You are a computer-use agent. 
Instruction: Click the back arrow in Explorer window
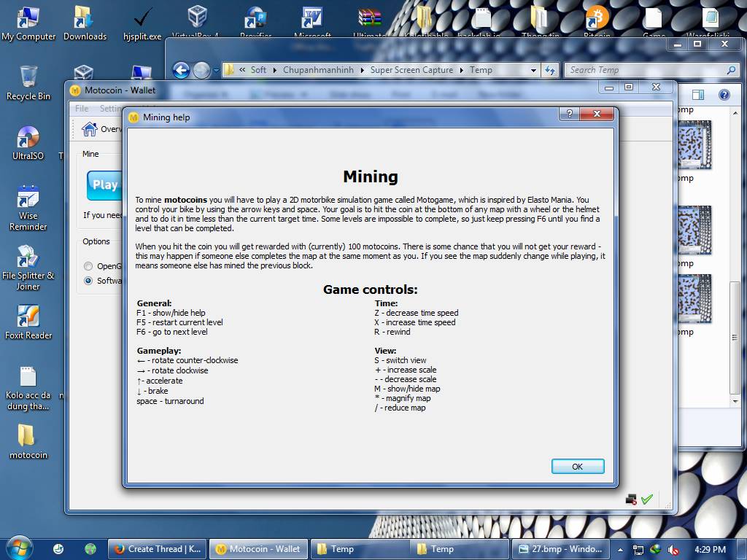[181, 71]
